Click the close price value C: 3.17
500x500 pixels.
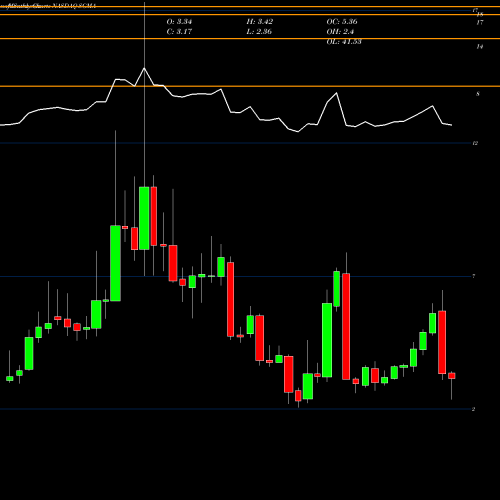179,32
